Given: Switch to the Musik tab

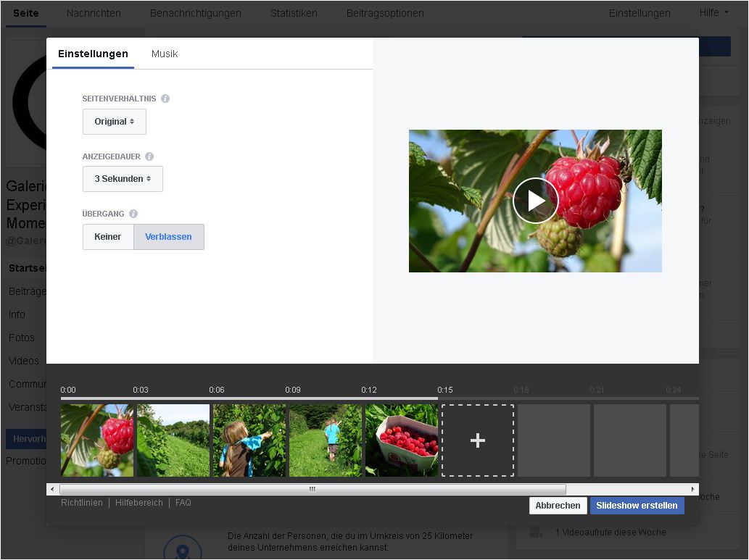Looking at the screenshot, I should tap(165, 54).
